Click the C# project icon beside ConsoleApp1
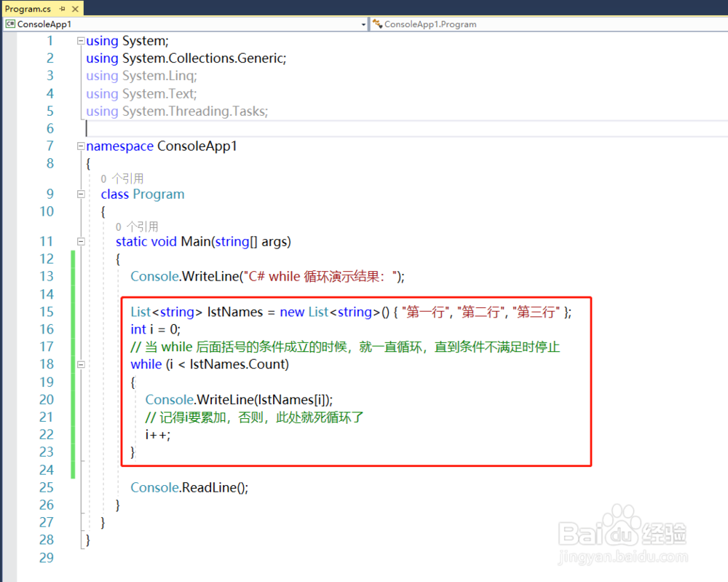Image resolution: width=728 pixels, height=582 pixels. 10,24
